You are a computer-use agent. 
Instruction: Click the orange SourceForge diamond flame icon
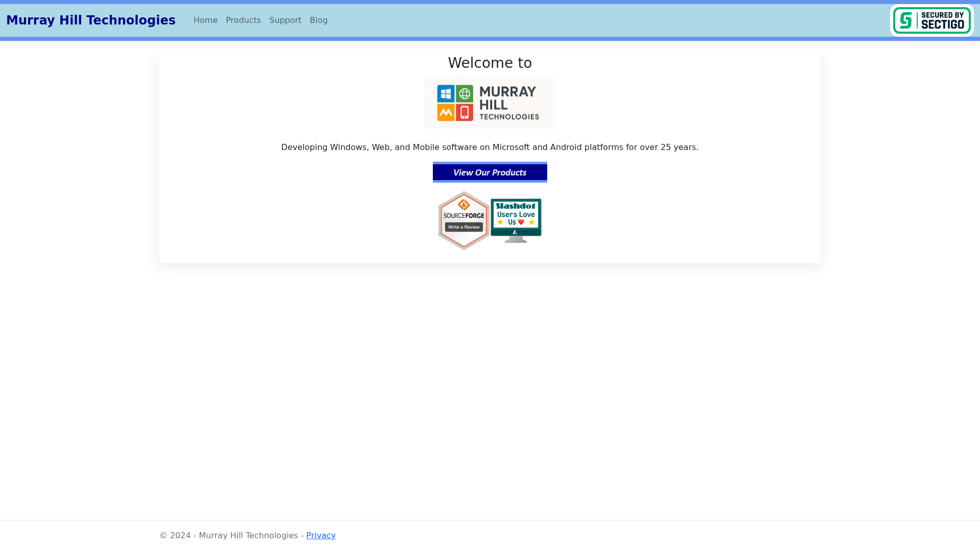[x=463, y=205]
